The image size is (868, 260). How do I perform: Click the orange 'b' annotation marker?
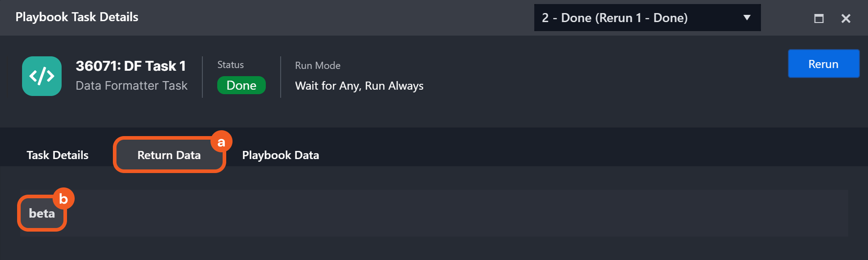click(x=63, y=199)
